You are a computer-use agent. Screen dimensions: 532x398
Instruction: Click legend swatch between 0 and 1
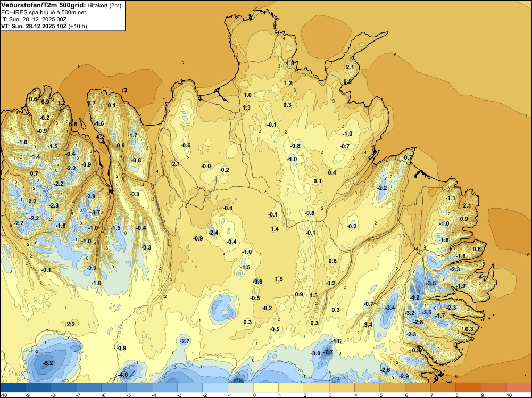[266, 387]
